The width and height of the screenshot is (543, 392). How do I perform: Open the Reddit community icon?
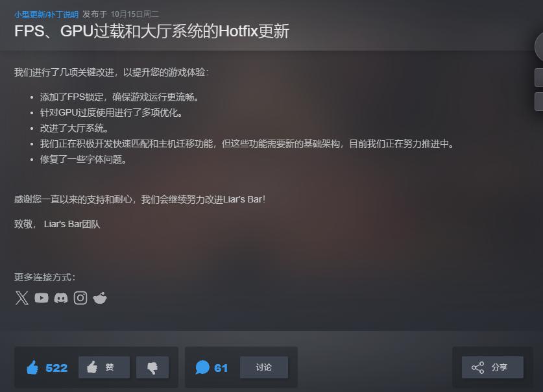click(x=100, y=298)
